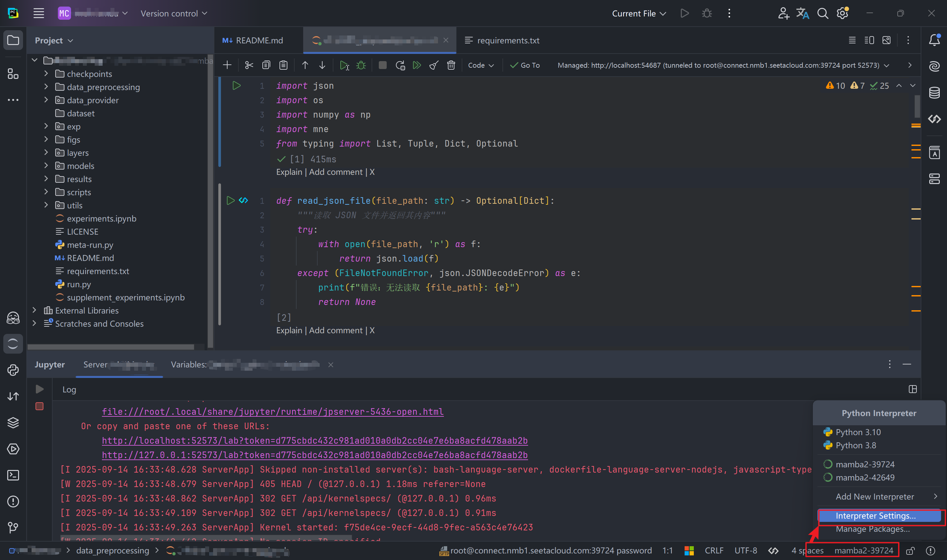The image size is (947, 560).
Task: Open the main hamburger menu
Action: click(x=38, y=13)
